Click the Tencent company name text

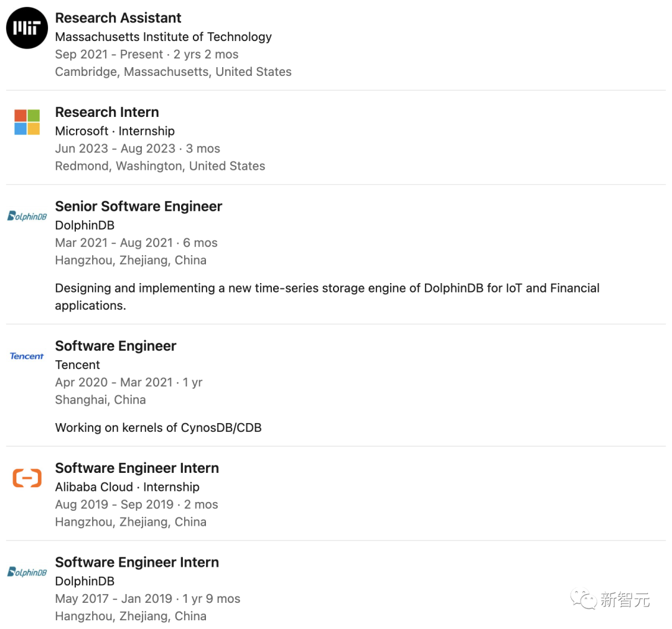(x=78, y=365)
